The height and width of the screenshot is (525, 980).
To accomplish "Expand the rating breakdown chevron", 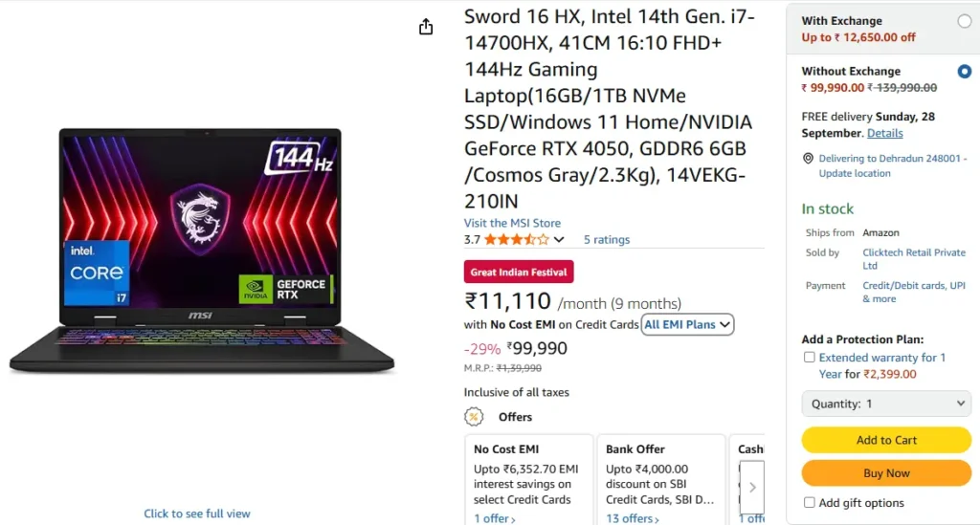I will click(x=559, y=240).
